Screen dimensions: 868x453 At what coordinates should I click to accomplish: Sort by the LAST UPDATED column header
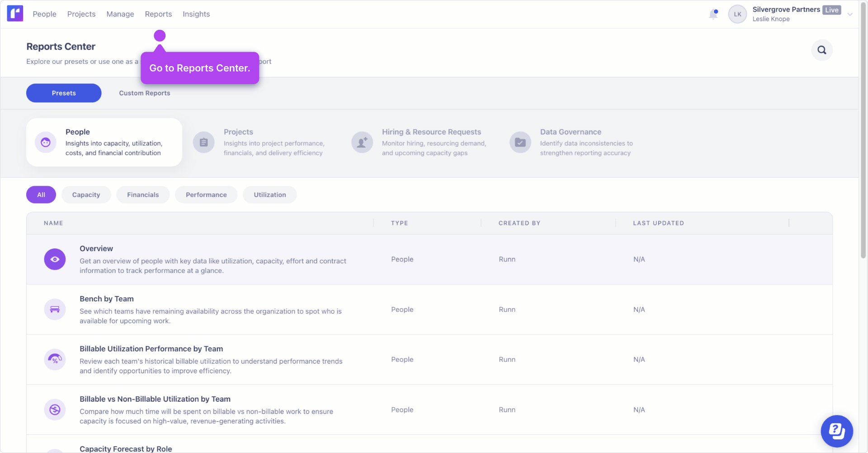point(658,223)
